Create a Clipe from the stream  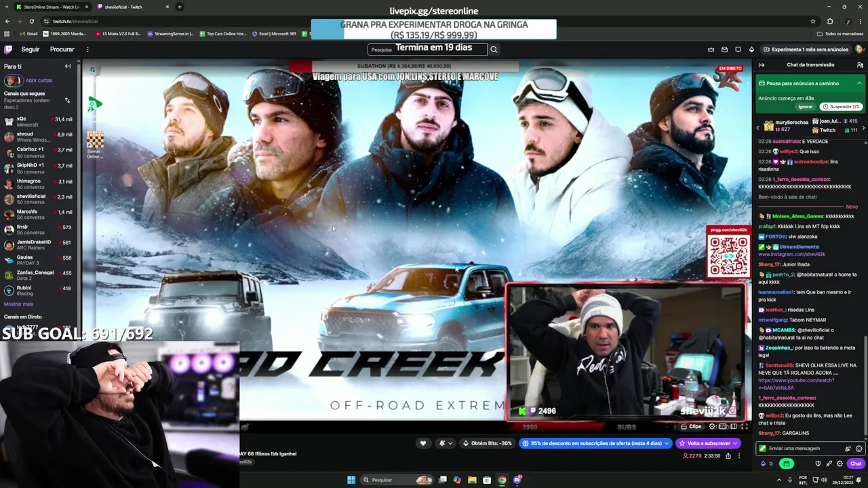[692, 426]
